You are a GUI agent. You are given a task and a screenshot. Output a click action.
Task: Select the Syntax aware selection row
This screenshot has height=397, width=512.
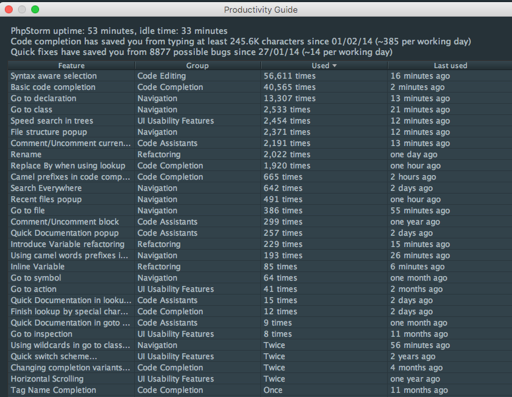pos(260,76)
